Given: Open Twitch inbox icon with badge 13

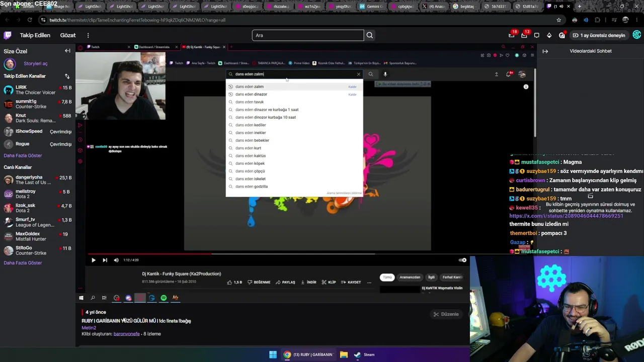Looking at the screenshot, I should [x=524, y=35].
